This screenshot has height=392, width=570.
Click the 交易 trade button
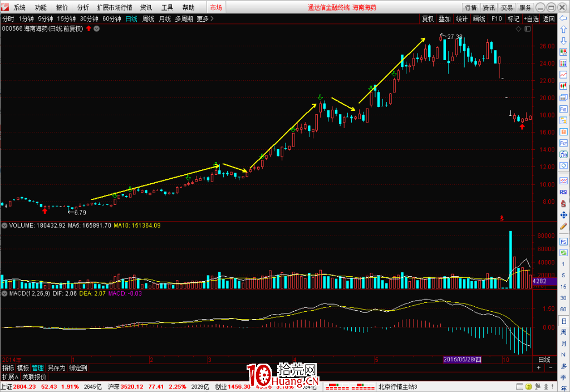coord(507,7)
